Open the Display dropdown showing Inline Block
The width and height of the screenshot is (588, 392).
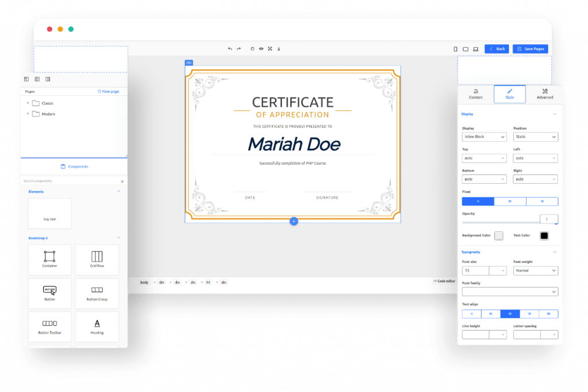click(484, 137)
